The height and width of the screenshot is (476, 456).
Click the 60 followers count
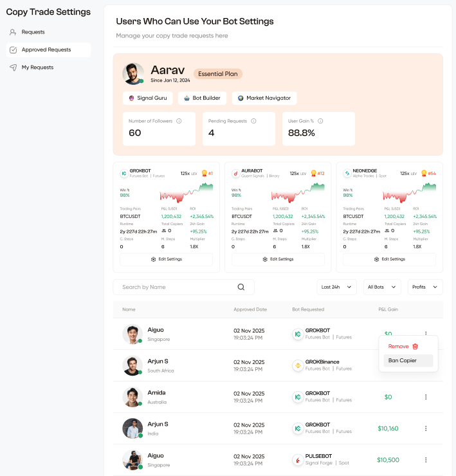135,133
